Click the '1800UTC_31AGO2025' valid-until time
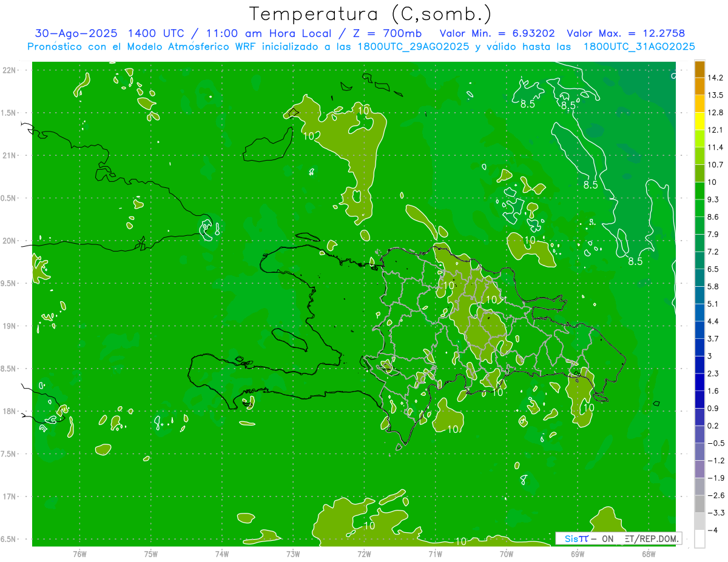The image size is (728, 562). point(639,47)
